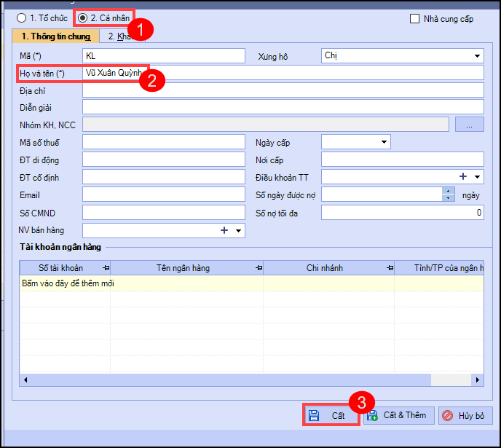Click the Cất save button
Screen dimensions: 501x448
click(330, 415)
